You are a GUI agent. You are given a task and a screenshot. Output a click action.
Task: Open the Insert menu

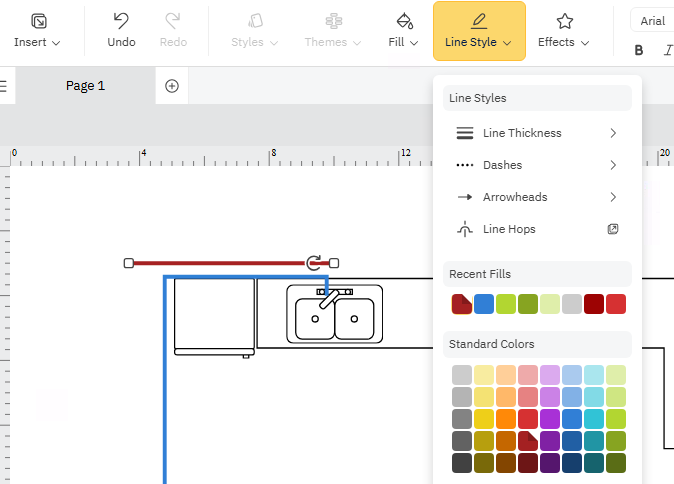(37, 31)
